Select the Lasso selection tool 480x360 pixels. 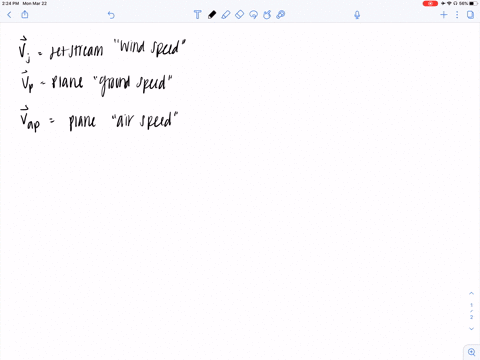[253, 15]
